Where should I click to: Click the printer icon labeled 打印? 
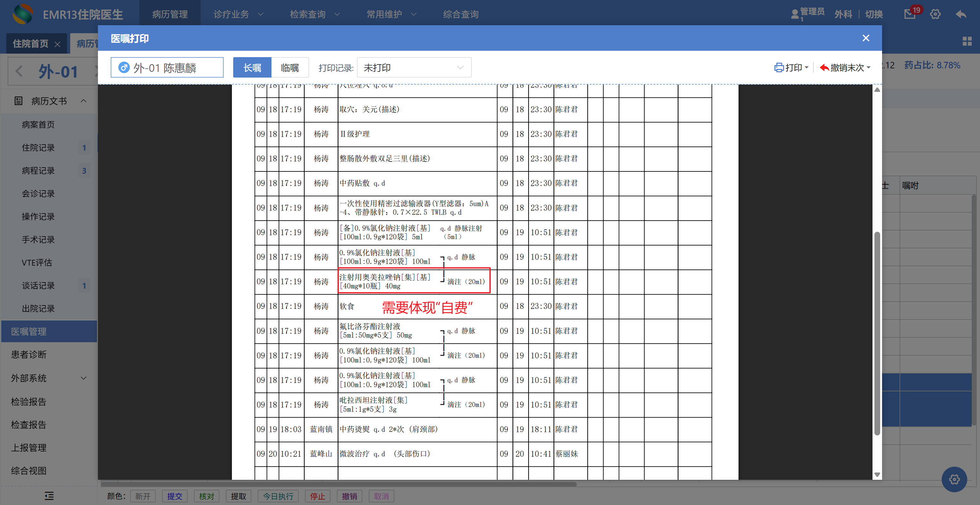790,68
